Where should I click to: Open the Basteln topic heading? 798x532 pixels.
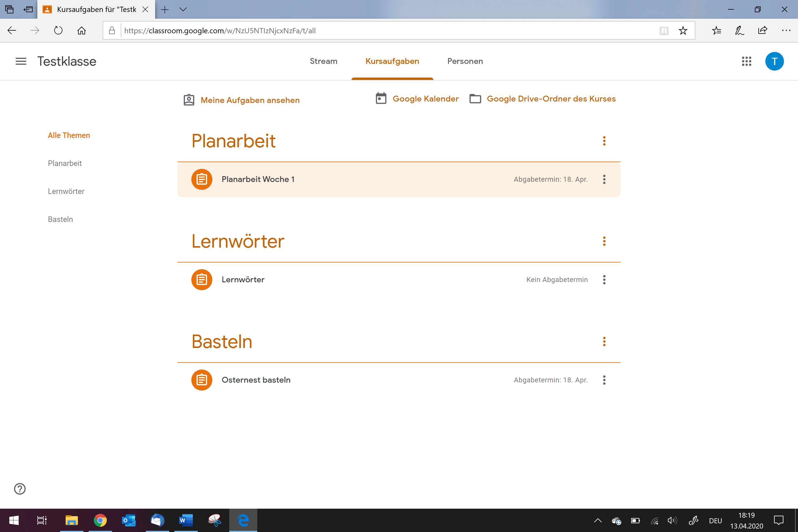pos(222,341)
